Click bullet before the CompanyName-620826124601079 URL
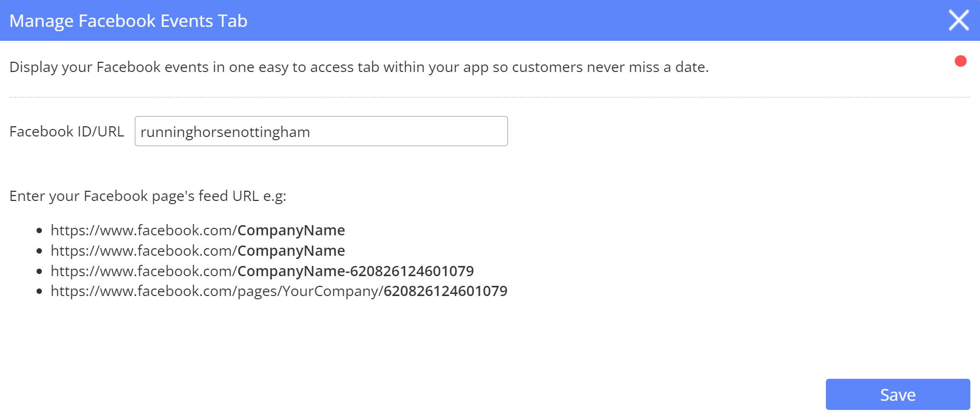 39,272
